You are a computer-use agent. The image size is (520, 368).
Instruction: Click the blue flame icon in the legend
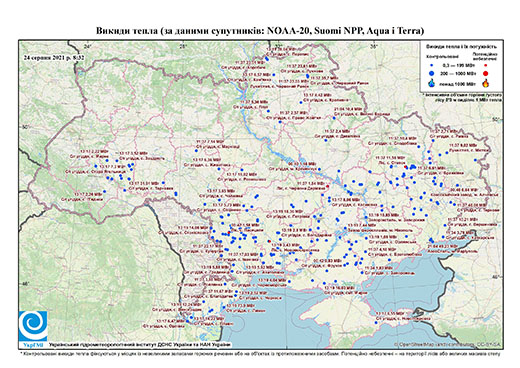[x=432, y=83]
